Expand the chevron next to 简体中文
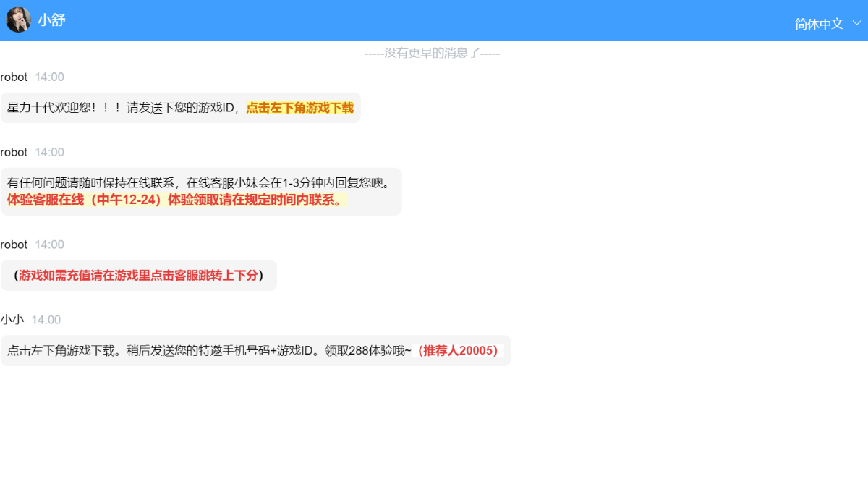This screenshot has width=868, height=492. coord(856,24)
